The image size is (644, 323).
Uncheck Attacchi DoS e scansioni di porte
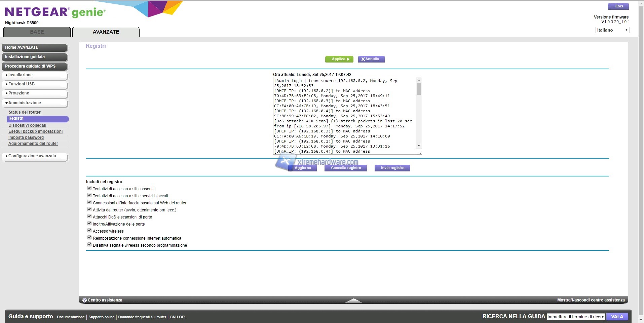coord(89,216)
